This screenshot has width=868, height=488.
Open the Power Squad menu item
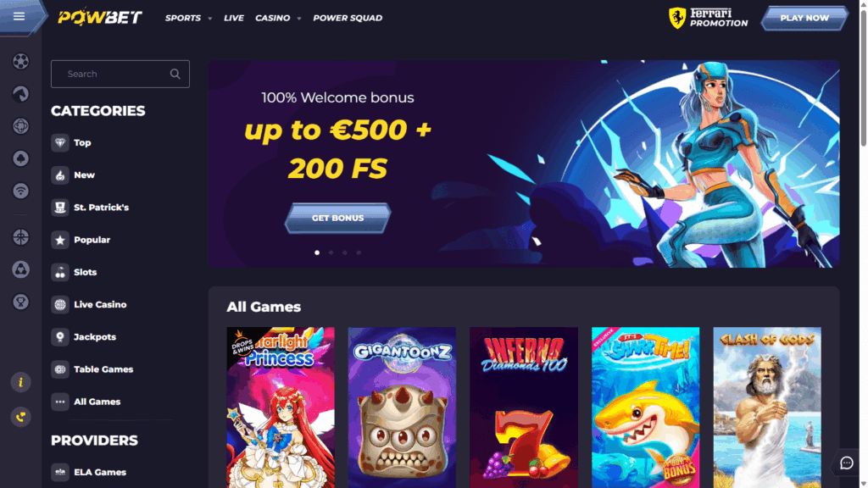(348, 19)
